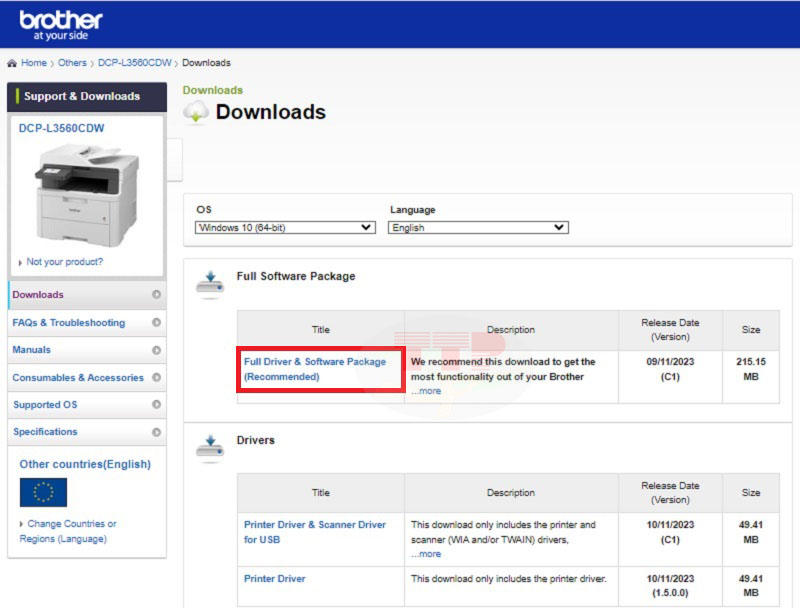Screen dimensions: 800x608
Task: Click the Downloads cloud icon beside the heading
Action: tap(195, 112)
